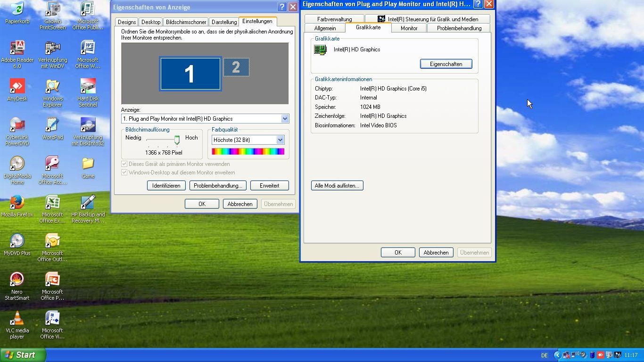644x362 pixels.
Task: Click Alle Modi auflisten button
Action: pos(337,186)
